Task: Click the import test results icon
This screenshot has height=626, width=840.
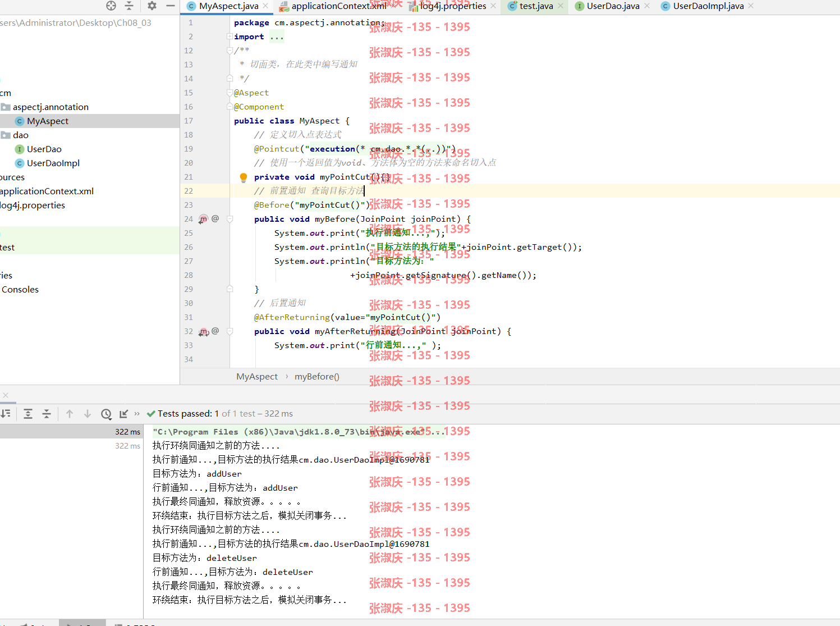Action: coord(124,414)
